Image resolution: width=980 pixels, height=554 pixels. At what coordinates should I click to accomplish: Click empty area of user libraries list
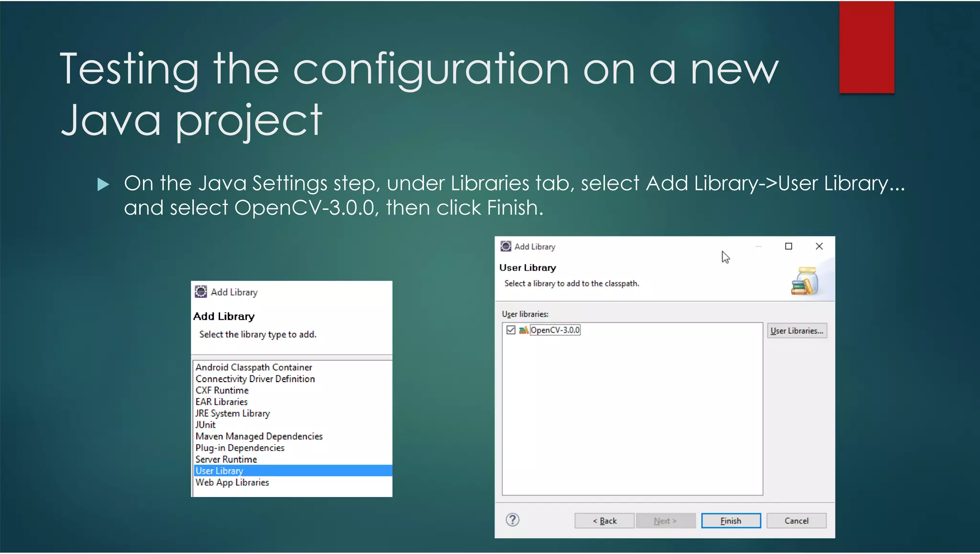click(x=632, y=417)
